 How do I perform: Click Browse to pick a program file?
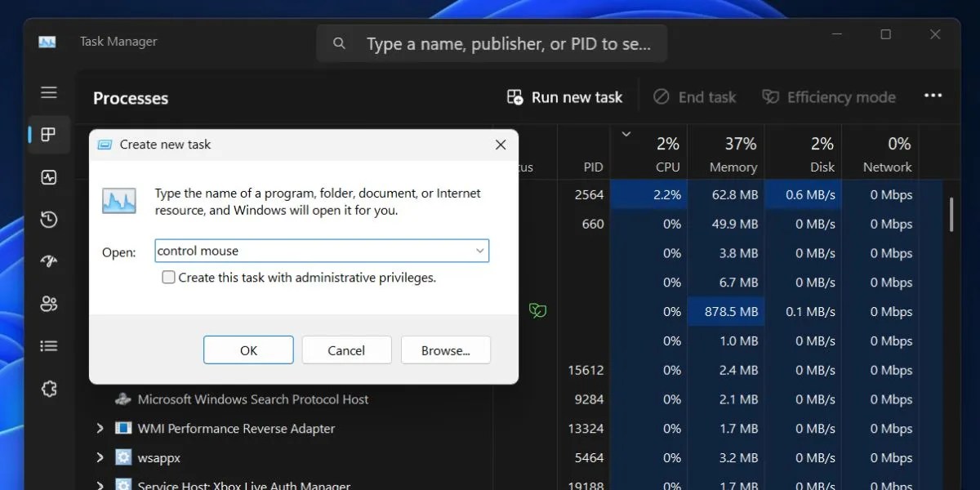pos(445,350)
